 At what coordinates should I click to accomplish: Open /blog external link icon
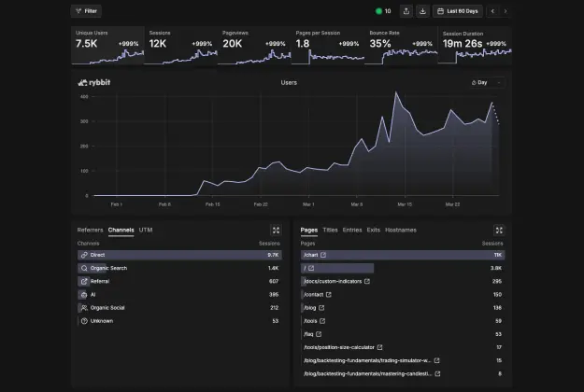pyautogui.click(x=321, y=308)
